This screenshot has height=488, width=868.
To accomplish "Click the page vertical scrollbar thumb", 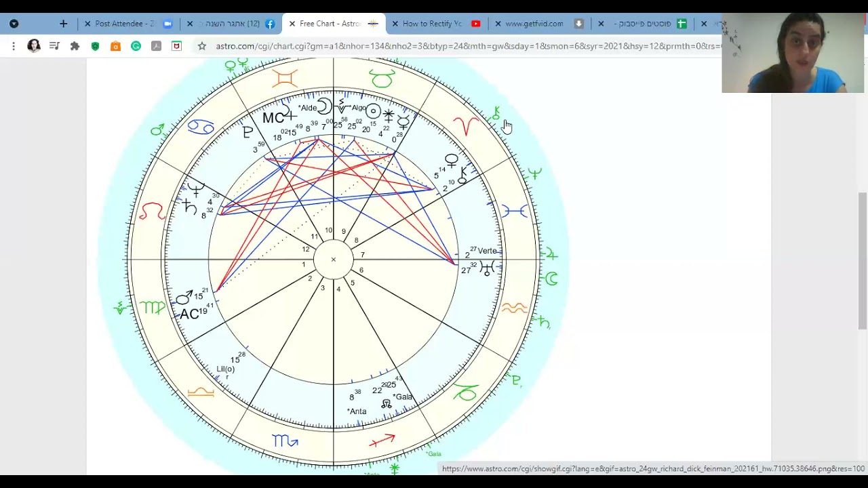I will 863,260.
